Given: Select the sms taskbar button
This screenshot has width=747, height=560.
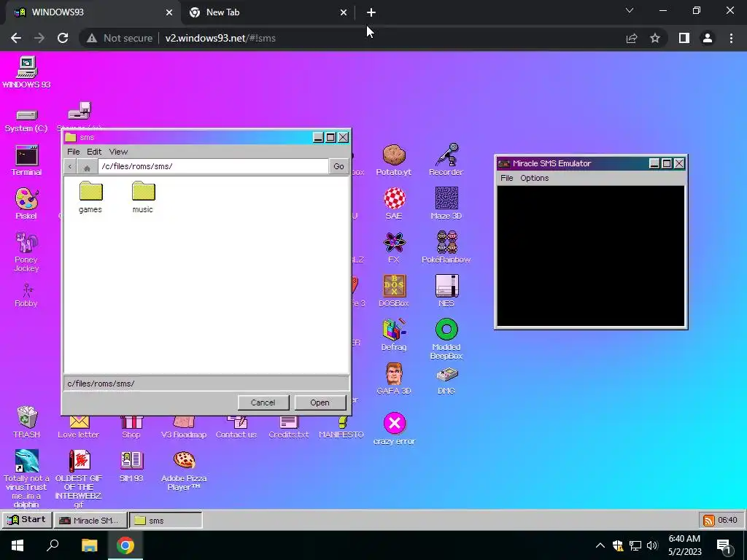Looking at the screenshot, I should 166,520.
